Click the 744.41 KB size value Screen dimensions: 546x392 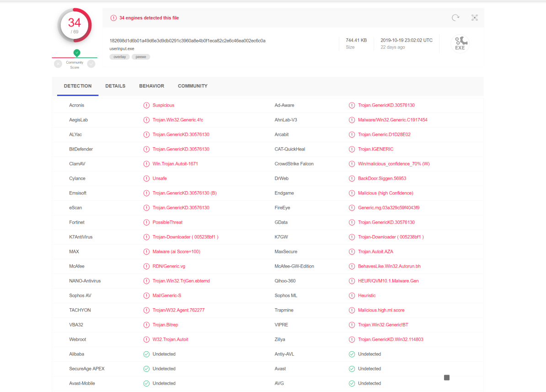point(356,40)
